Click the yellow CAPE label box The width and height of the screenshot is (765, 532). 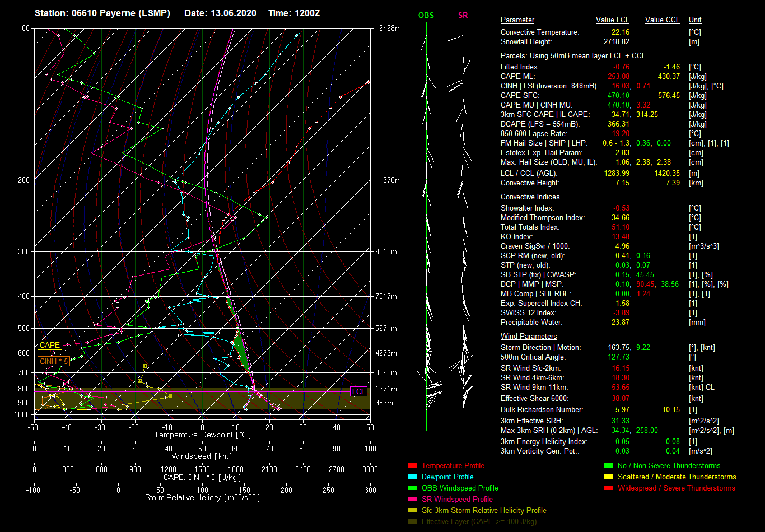click(49, 346)
